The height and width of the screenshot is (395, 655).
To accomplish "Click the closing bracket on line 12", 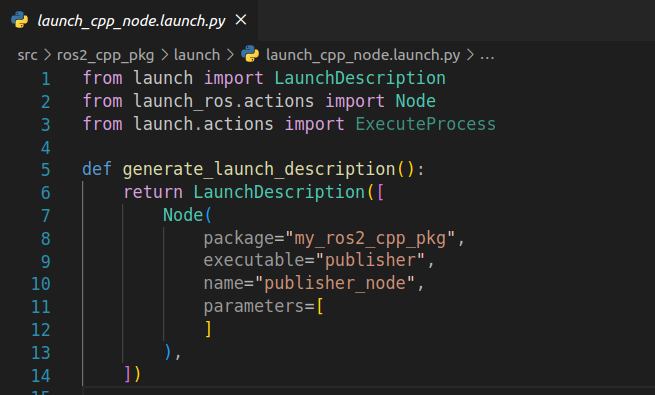I will (x=208, y=329).
